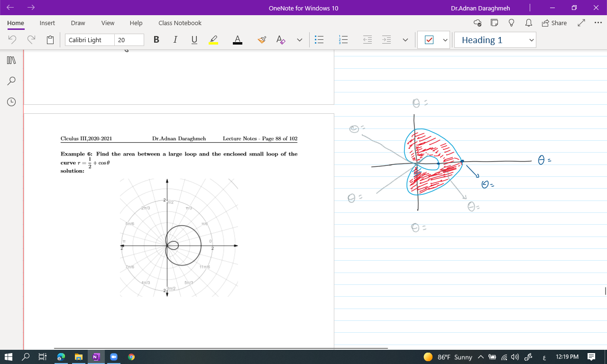Toggle bold formatting
Image resolution: width=607 pixels, height=364 pixels.
coord(156,40)
